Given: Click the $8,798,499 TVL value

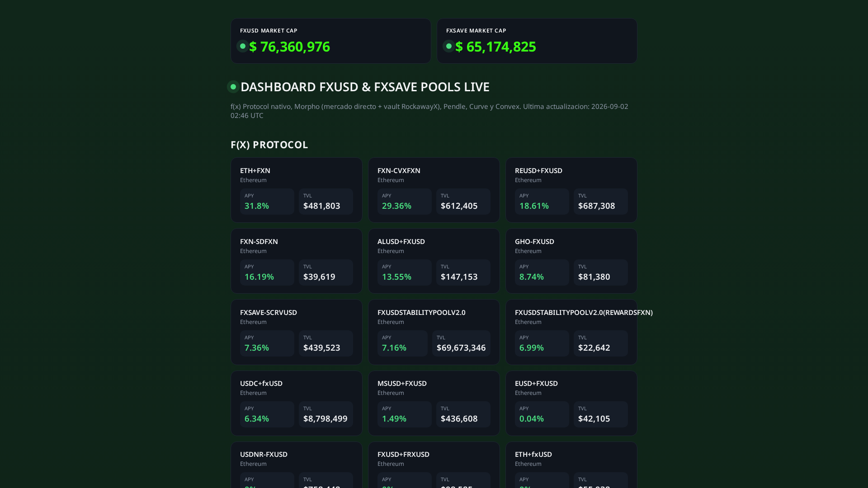Looking at the screenshot, I should (325, 418).
